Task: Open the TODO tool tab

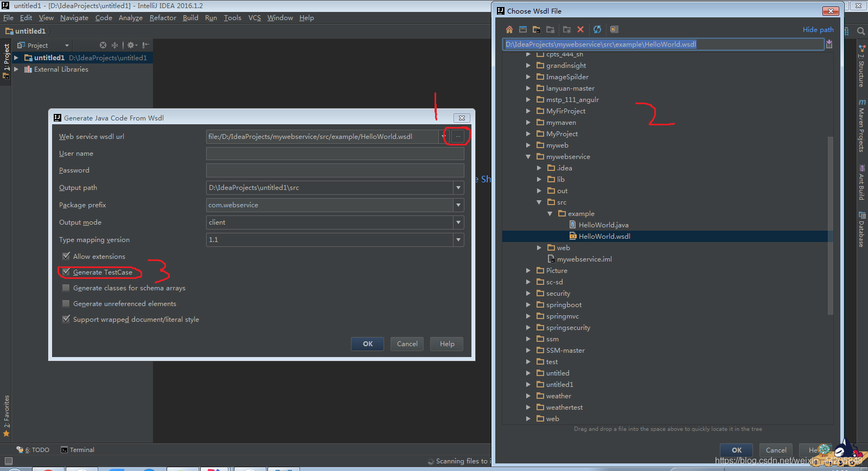Action: [33, 450]
